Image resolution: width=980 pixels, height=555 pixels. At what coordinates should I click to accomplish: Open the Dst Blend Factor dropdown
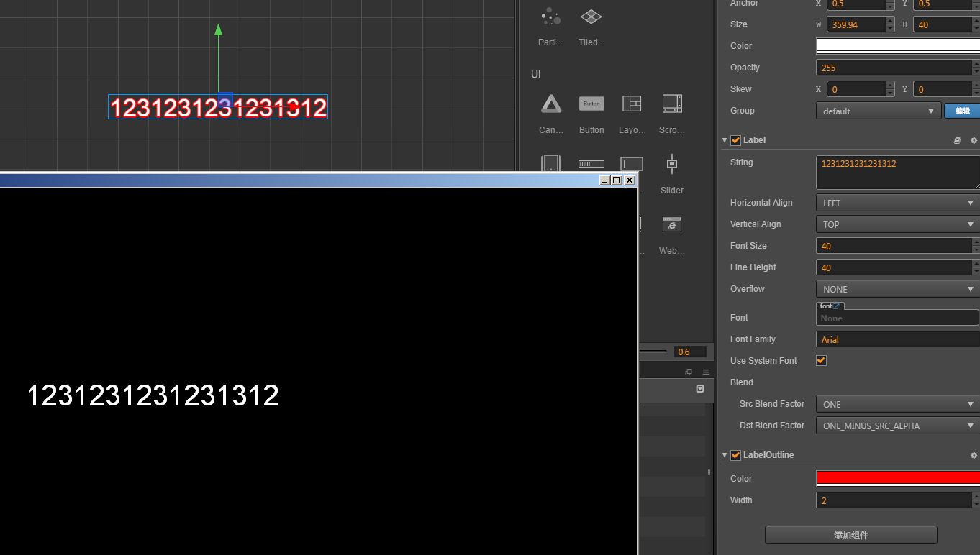point(898,426)
